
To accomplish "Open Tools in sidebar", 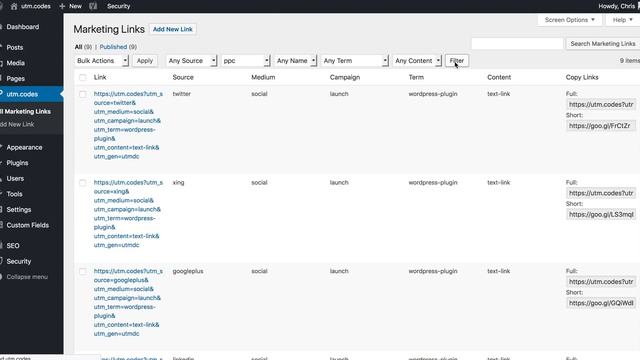I will pyautogui.click(x=14, y=194).
